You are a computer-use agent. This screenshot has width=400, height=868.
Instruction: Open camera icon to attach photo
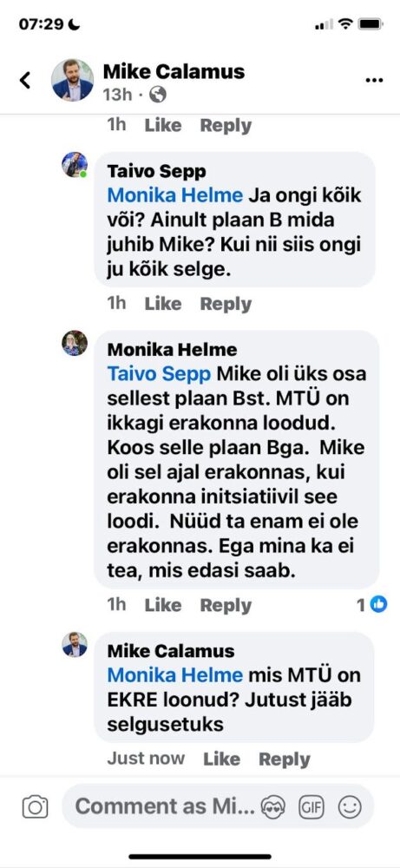[36, 807]
